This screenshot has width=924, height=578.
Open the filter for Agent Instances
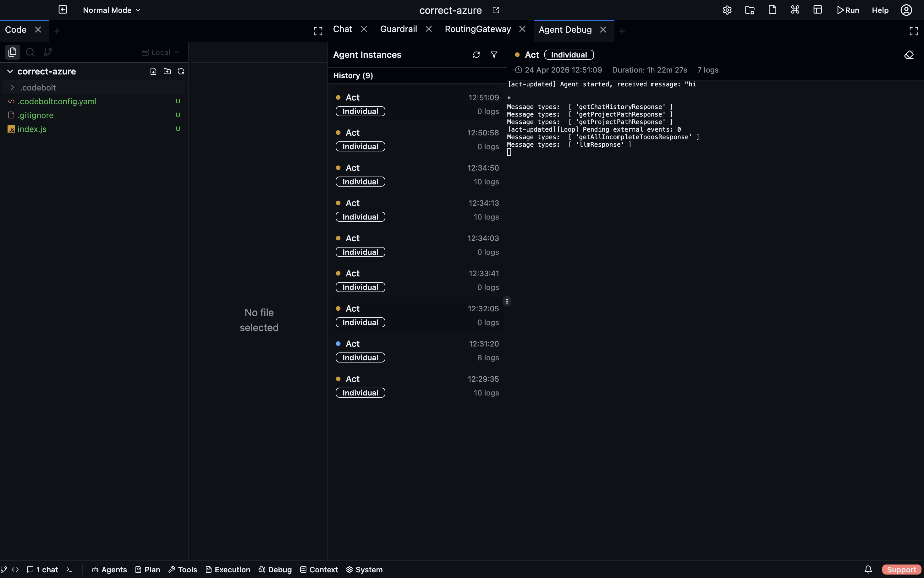[x=494, y=55]
